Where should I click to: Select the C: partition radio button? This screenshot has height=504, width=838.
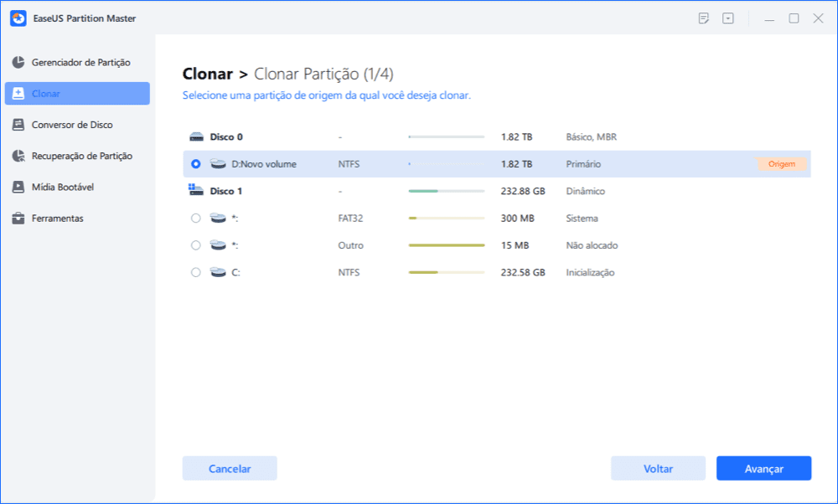(x=195, y=272)
